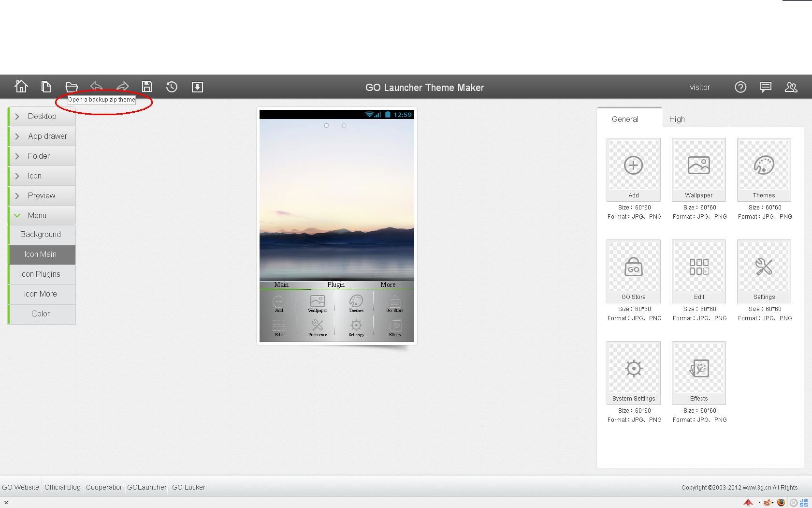This screenshot has width=812, height=508.
Task: Choose the Add icon thumbnail
Action: (x=634, y=170)
